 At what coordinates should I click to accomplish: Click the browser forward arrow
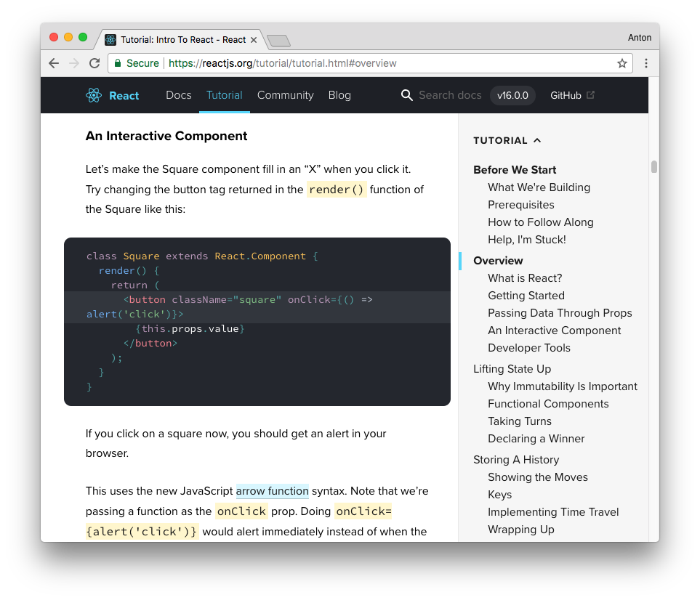(74, 63)
